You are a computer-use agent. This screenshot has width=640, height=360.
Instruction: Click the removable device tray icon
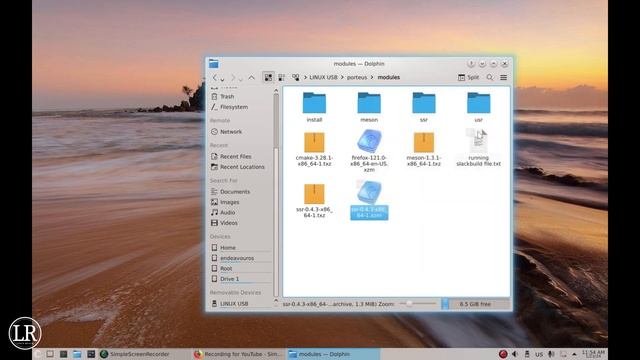pos(527,354)
